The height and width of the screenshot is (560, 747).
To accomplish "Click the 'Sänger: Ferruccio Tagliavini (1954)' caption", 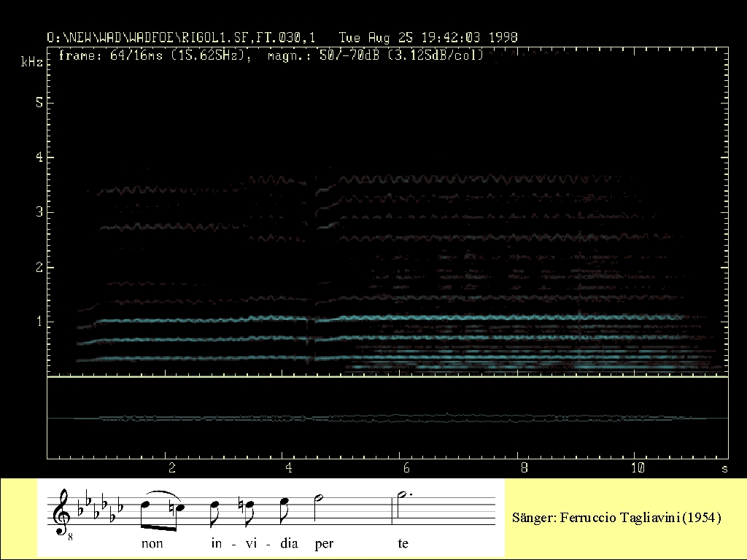I will click(x=617, y=518).
